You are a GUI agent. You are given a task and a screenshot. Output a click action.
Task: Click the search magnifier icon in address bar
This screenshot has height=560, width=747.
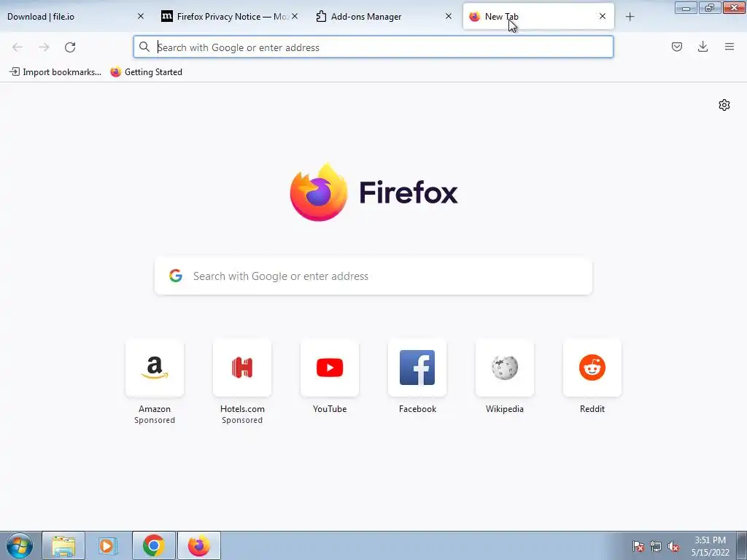coord(144,47)
